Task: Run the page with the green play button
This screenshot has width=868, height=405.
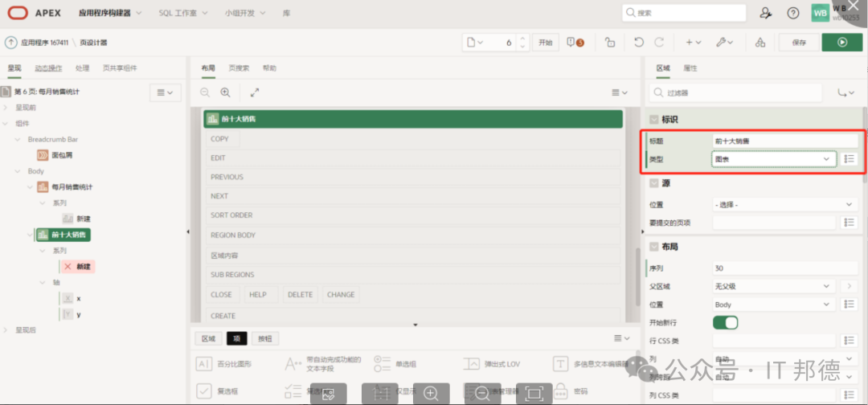Action: (842, 42)
